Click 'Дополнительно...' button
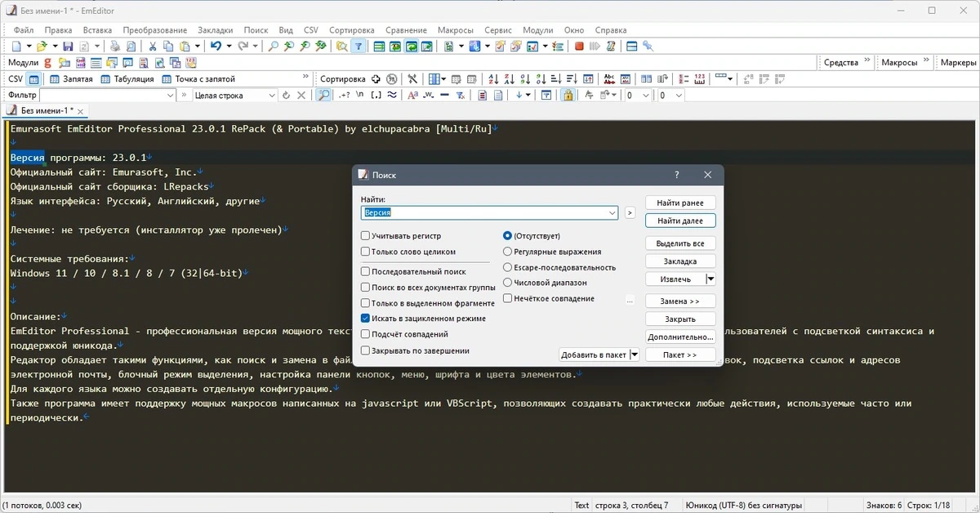The height and width of the screenshot is (513, 980). pyautogui.click(x=680, y=337)
